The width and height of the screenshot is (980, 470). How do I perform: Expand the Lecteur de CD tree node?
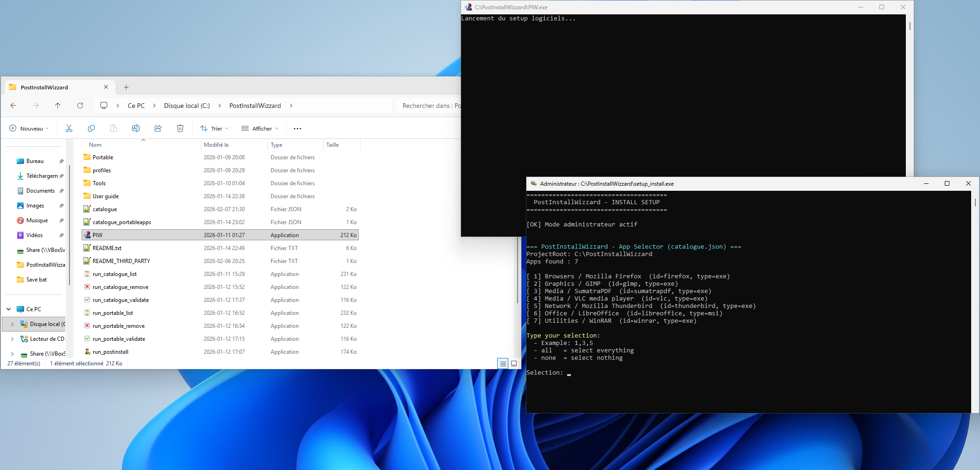12,339
